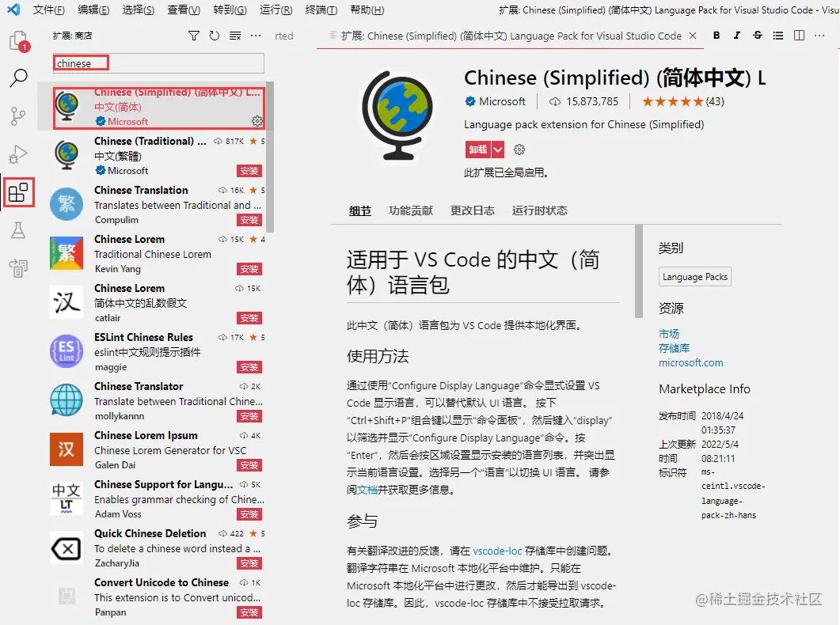The image size is (840, 625).
Task: Install Quick Chinese Deletion extension
Action: tap(249, 563)
